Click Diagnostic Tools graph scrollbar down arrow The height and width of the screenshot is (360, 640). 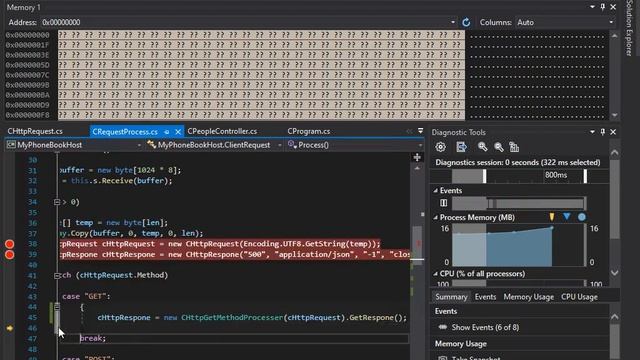tap(615, 273)
